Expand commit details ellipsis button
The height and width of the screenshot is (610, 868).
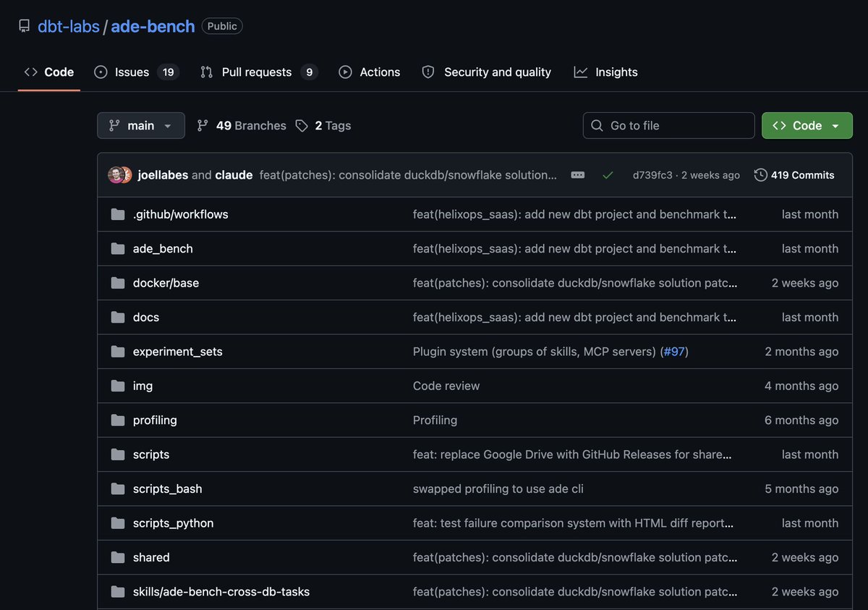577,175
